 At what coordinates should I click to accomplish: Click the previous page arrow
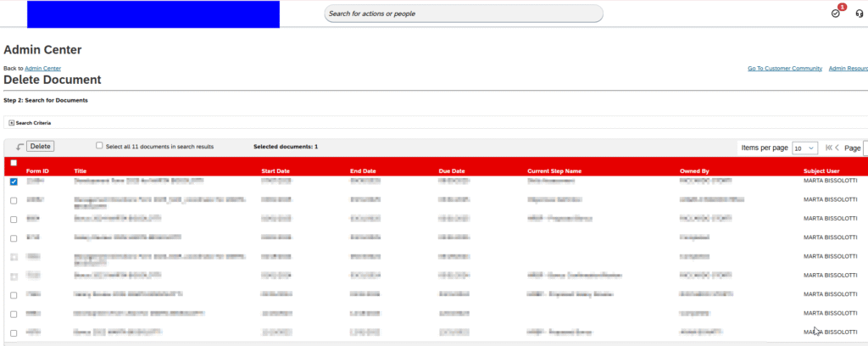click(x=837, y=148)
